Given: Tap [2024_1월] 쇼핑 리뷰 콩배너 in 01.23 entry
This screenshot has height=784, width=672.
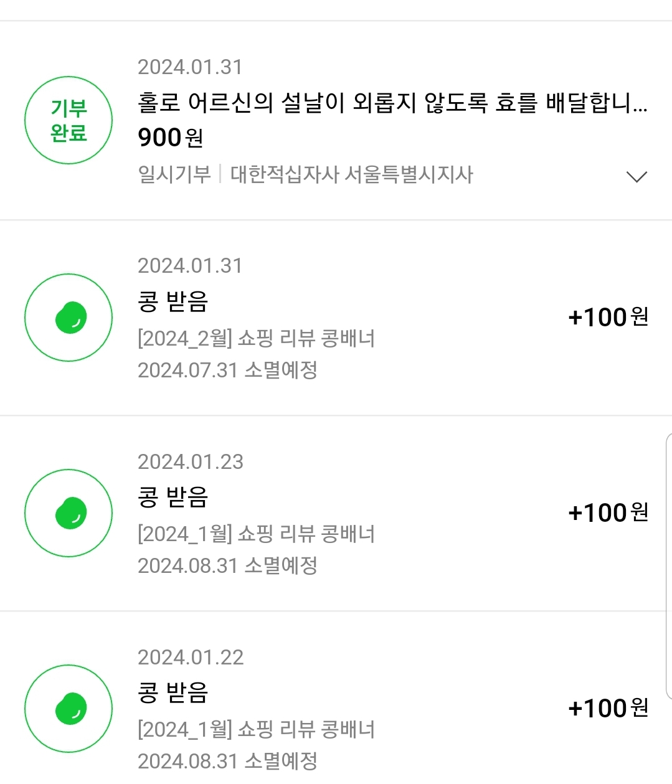Looking at the screenshot, I should click(x=256, y=534).
